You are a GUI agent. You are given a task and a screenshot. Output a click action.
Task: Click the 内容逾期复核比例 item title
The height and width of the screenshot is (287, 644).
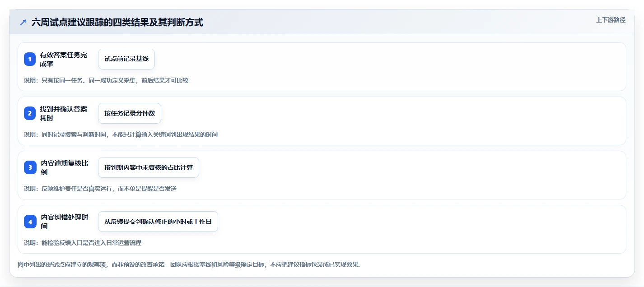65,167
